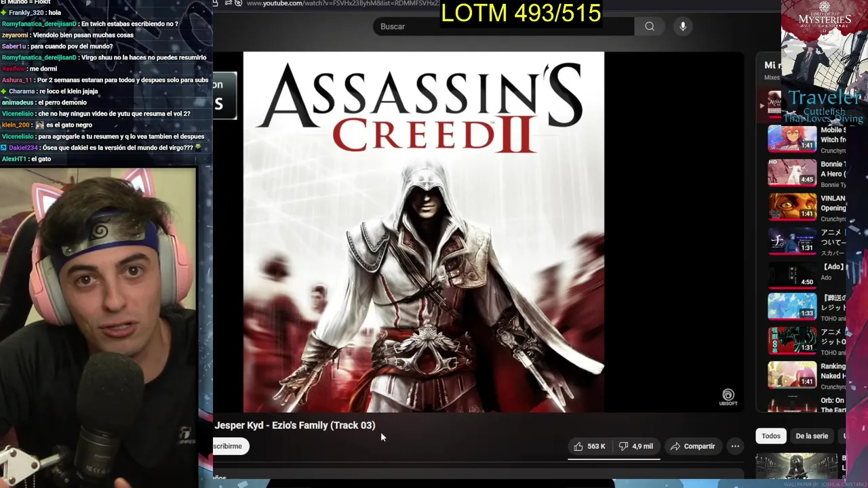The image size is (868, 488).
Task: Dislike the video with 4,9 mil
Action: (635, 446)
